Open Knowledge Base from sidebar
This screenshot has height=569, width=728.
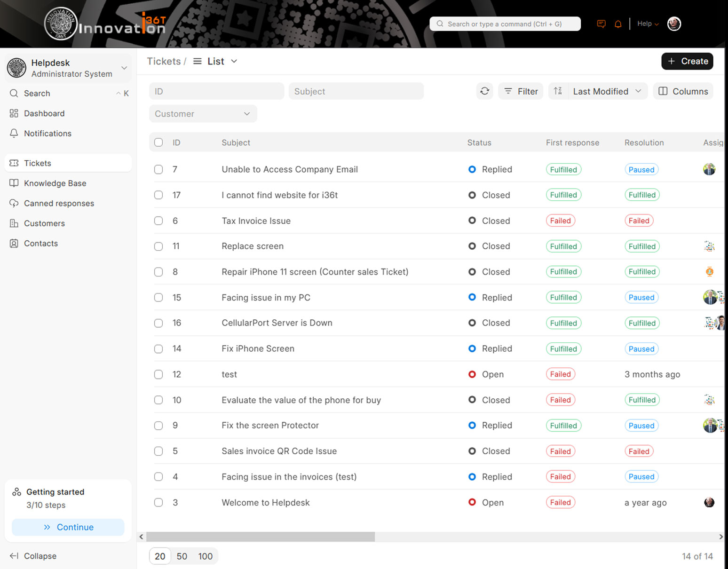point(55,183)
